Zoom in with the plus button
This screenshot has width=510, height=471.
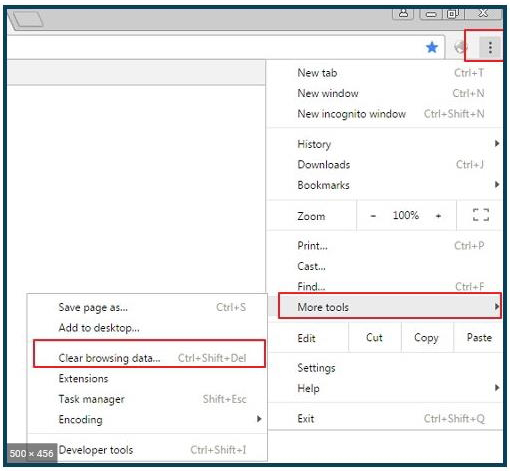[438, 216]
